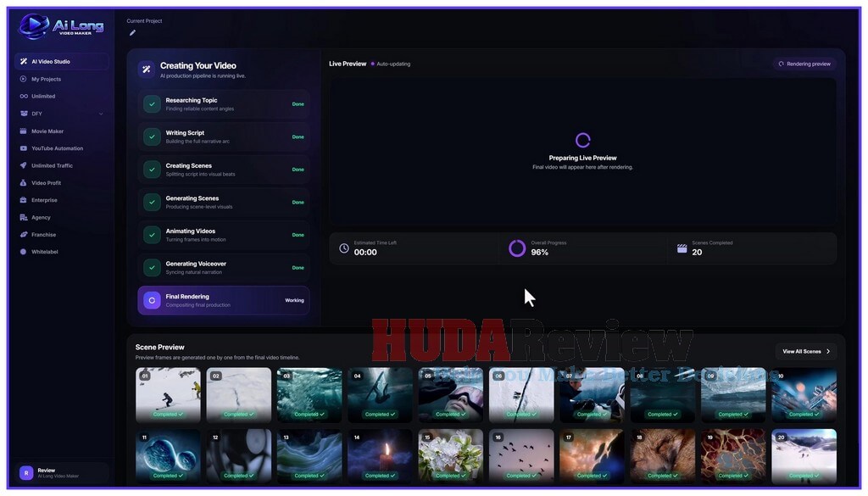Viewport: 868px width, 496px height.
Task: Click the View All Scenes button
Action: pos(806,352)
